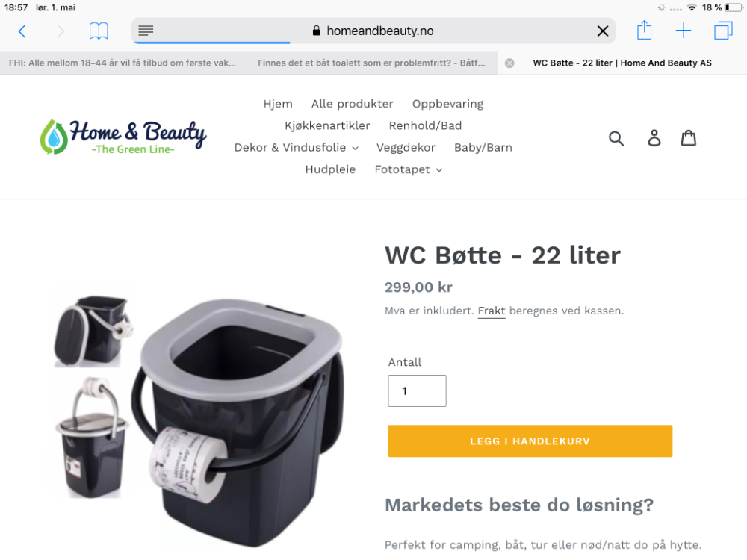
Task: Follow the Frakt shipping link
Action: [x=492, y=311]
